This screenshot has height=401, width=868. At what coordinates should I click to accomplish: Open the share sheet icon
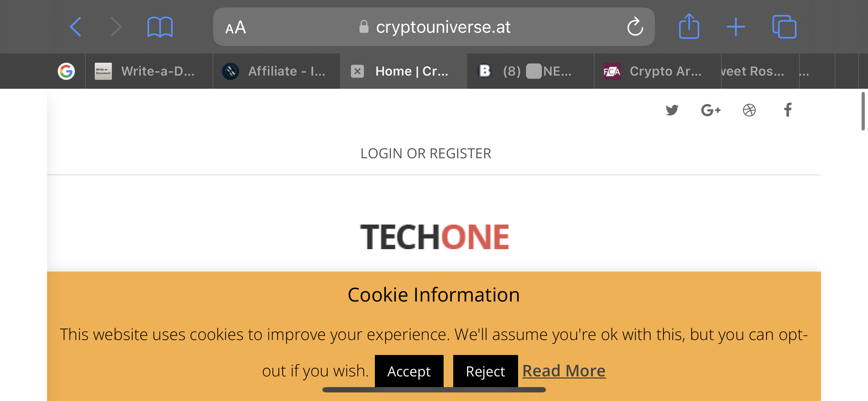689,26
